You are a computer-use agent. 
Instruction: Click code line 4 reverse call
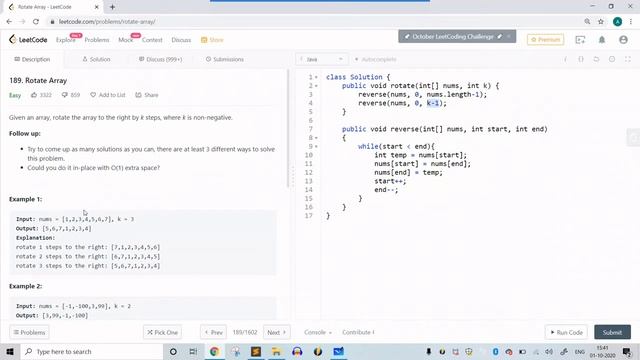402,103
